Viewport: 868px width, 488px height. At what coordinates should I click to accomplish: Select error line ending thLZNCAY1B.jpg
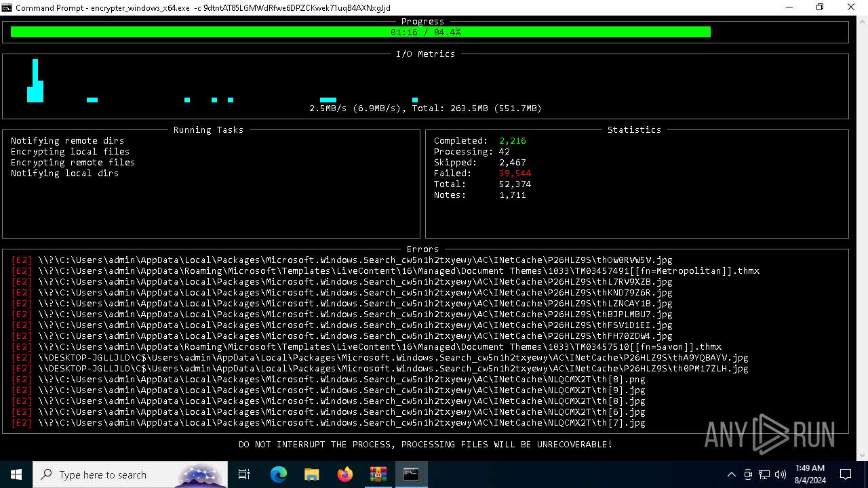pyautogui.click(x=342, y=303)
